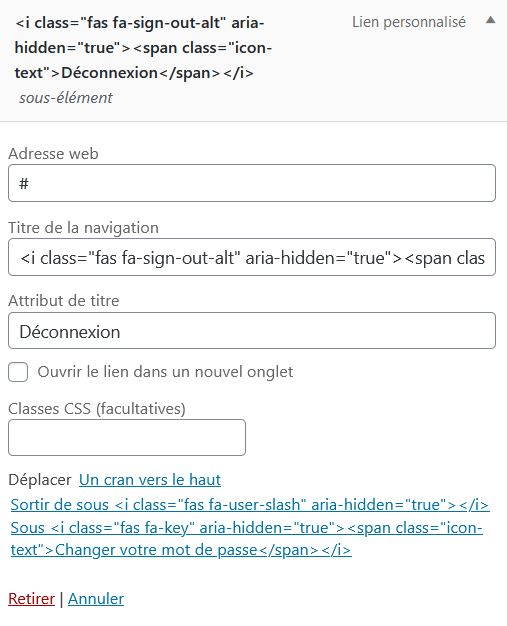Enable Ouvrir le lien dans un nouvel onglet checkbox
507x626 pixels.
pyautogui.click(x=18, y=372)
